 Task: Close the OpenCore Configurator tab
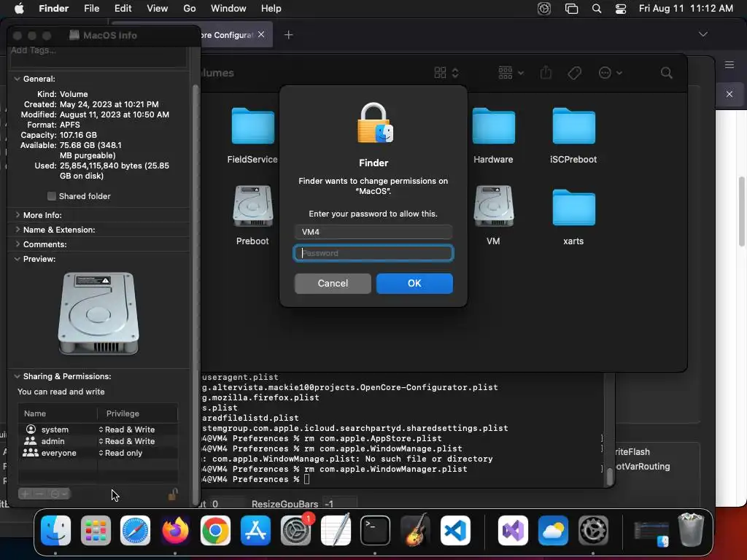[261, 34]
